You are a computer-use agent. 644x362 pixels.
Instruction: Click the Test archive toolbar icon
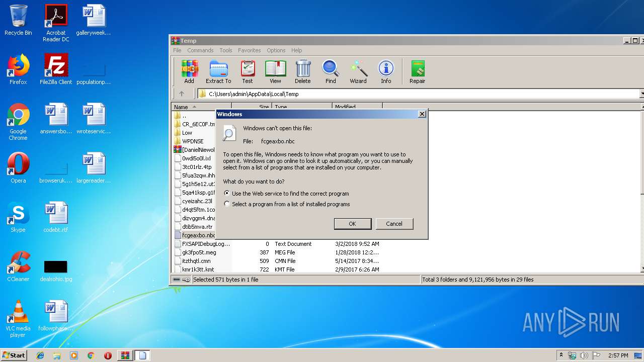pyautogui.click(x=248, y=72)
